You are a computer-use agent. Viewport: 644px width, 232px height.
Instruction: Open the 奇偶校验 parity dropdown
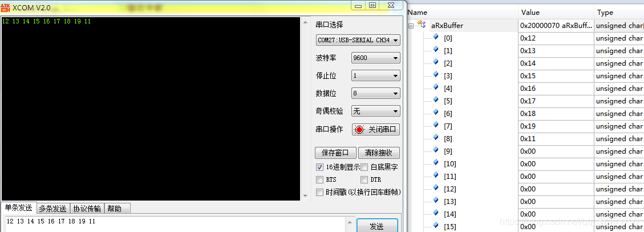[x=376, y=111]
